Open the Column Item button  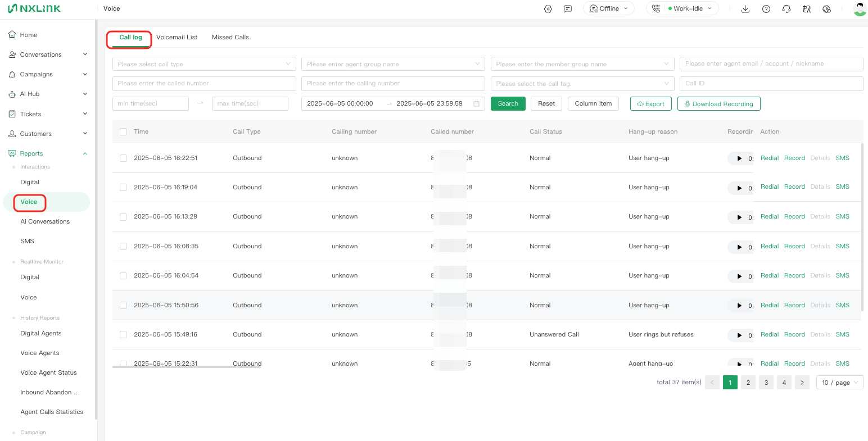tap(593, 103)
